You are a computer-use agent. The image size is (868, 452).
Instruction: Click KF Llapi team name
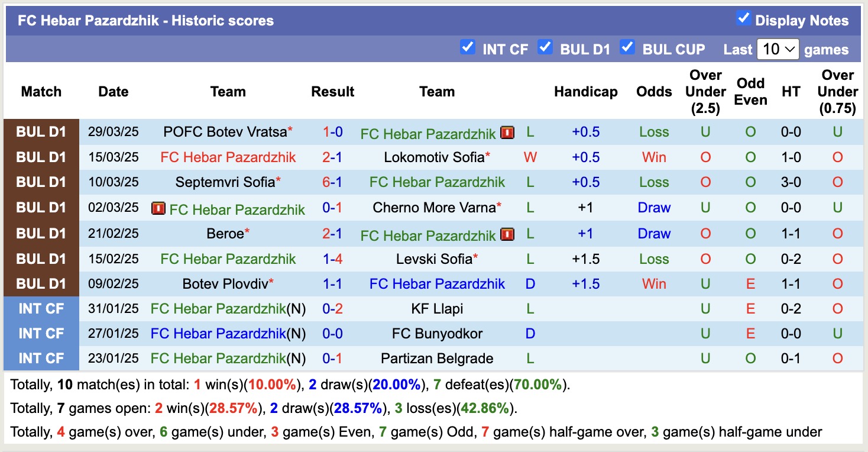[x=437, y=309]
